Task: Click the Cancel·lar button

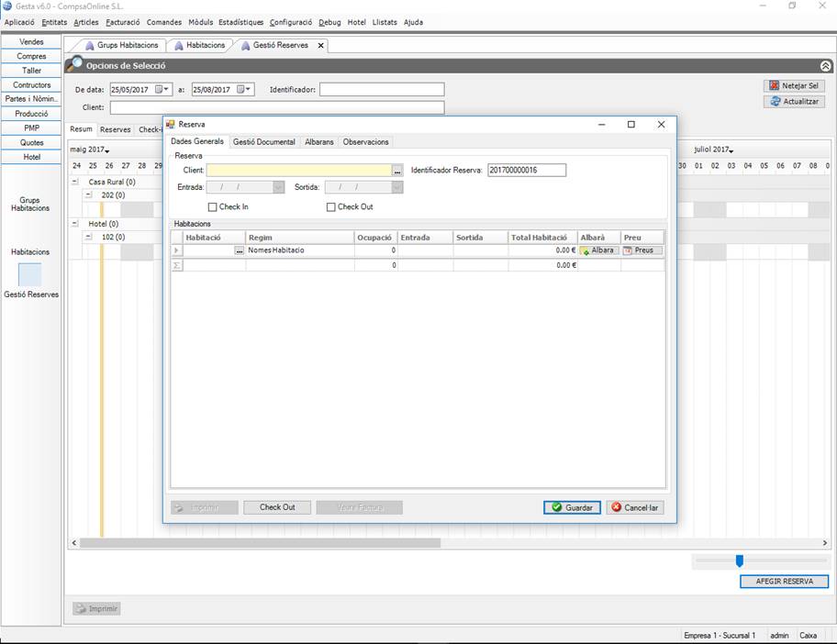Action: pyautogui.click(x=635, y=507)
